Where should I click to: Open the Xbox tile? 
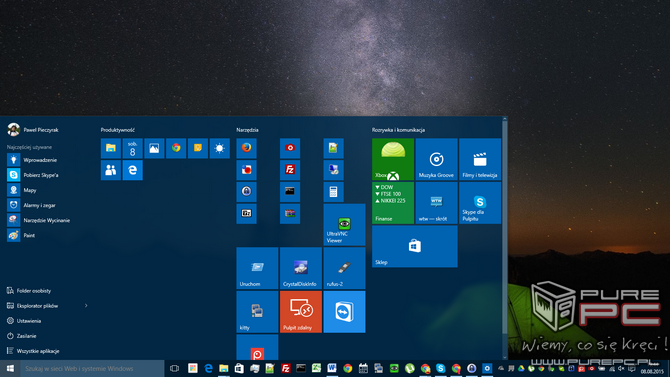393,159
